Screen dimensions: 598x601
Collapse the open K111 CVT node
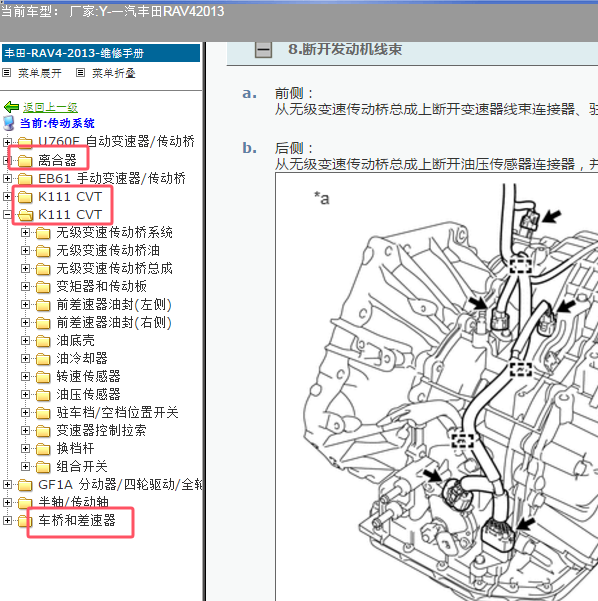pos(7,214)
